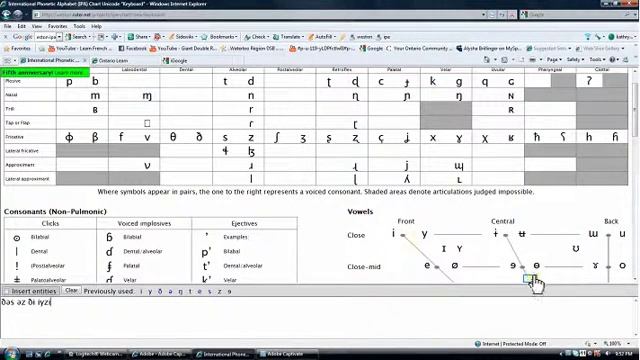This screenshot has height=360, width=640.
Task: Open Your Ontario Community favorite
Action: click(x=418, y=48)
